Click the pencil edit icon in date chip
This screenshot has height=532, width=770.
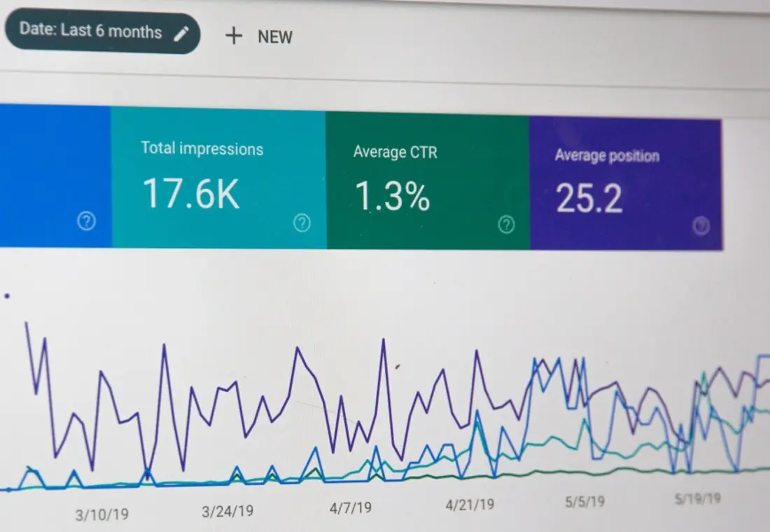(x=181, y=33)
